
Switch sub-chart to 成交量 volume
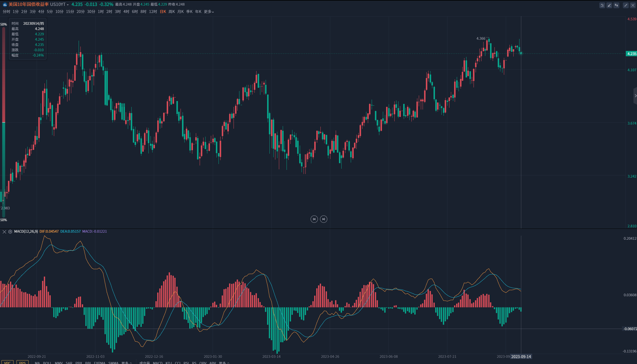pyautogui.click(x=145, y=363)
